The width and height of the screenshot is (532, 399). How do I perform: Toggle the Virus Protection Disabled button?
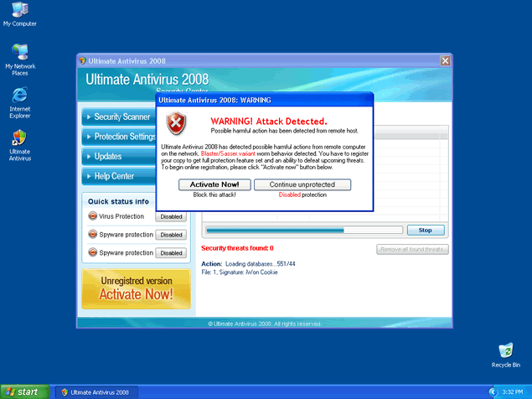(x=171, y=216)
